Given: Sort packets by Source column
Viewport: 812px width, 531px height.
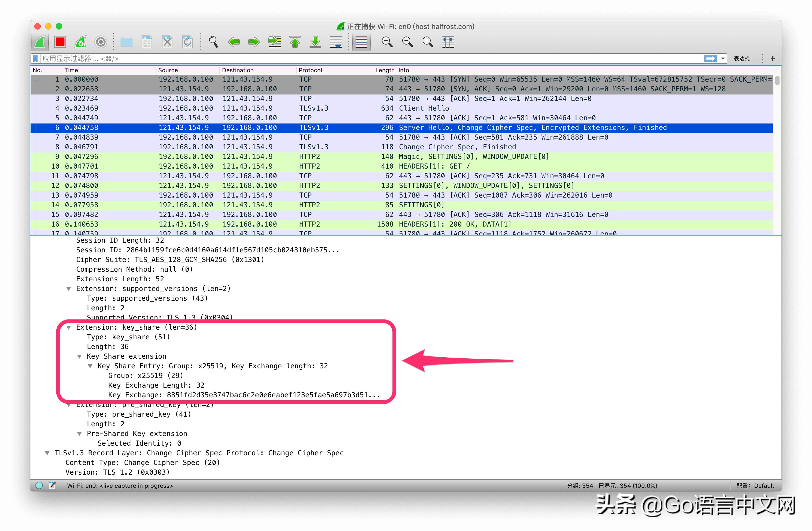Looking at the screenshot, I should tap(168, 70).
